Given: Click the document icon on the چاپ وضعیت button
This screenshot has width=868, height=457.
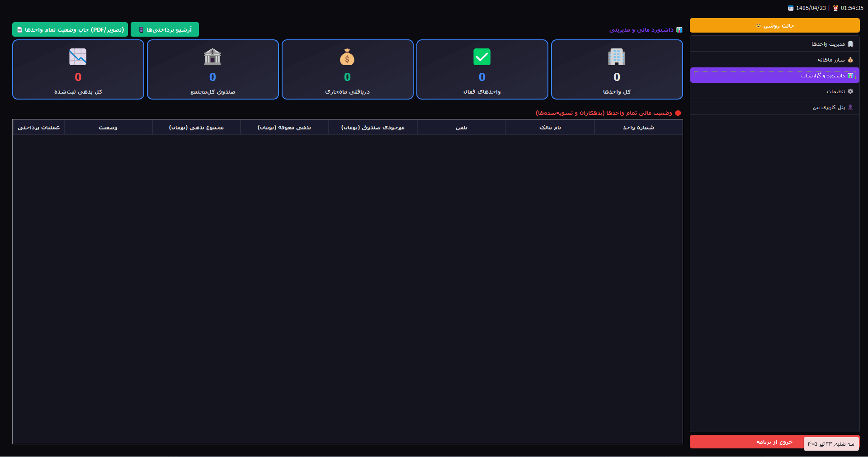Looking at the screenshot, I should (19, 29).
